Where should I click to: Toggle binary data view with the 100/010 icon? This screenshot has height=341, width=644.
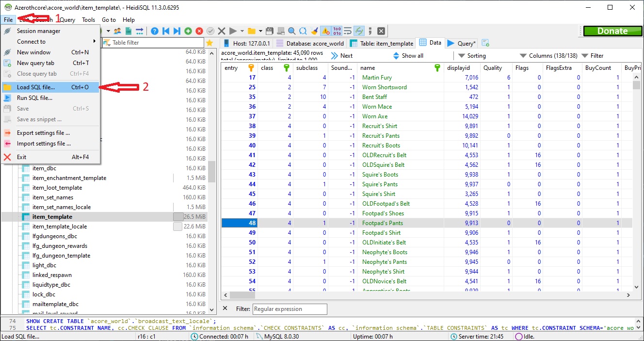tap(337, 30)
